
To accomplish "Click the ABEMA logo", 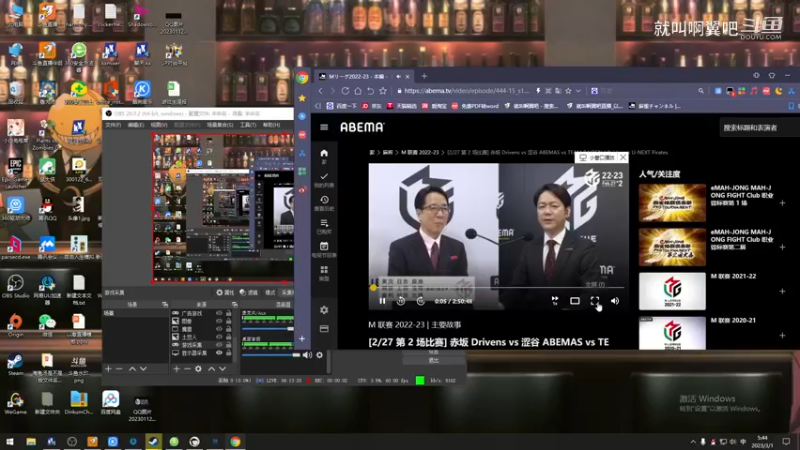I will 362,127.
